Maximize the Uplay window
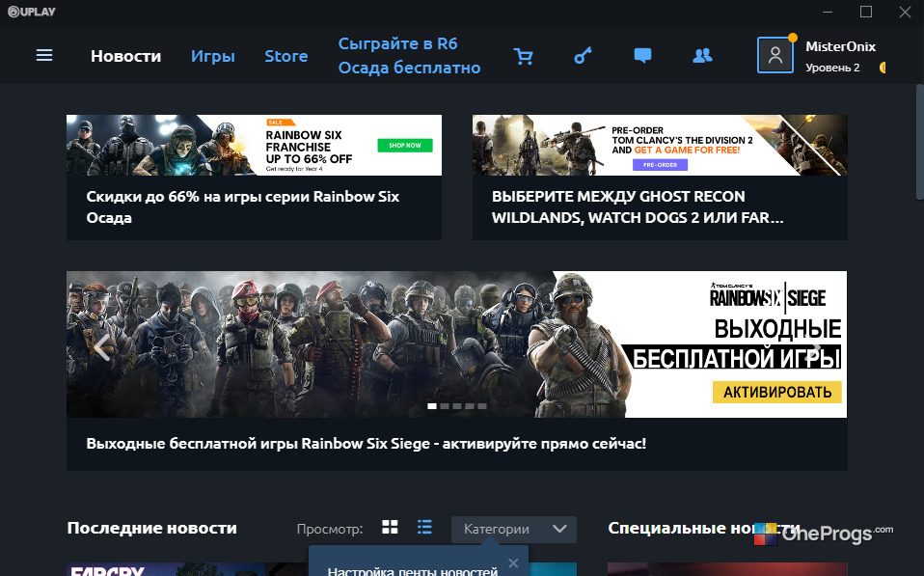 [x=866, y=12]
